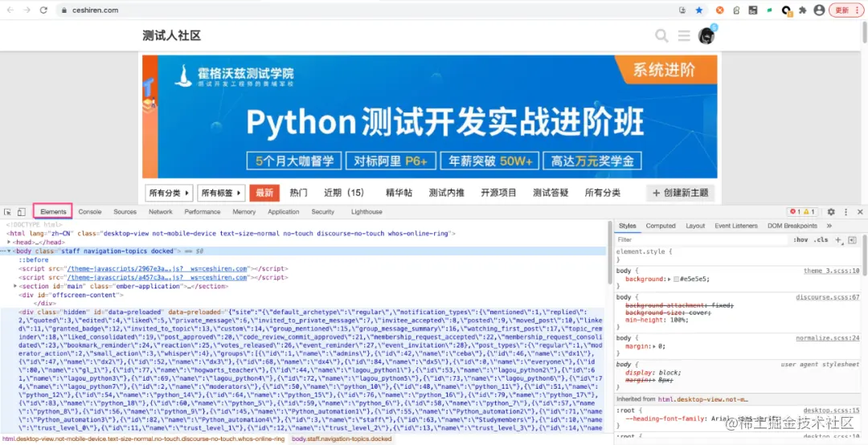Switch to the Security panel
This screenshot has width=868, height=445.
(x=323, y=212)
